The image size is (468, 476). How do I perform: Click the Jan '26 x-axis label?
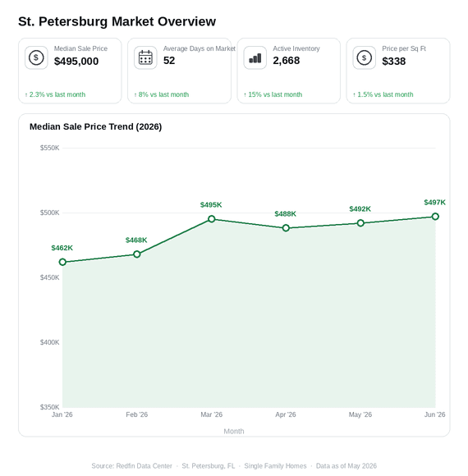click(62, 414)
